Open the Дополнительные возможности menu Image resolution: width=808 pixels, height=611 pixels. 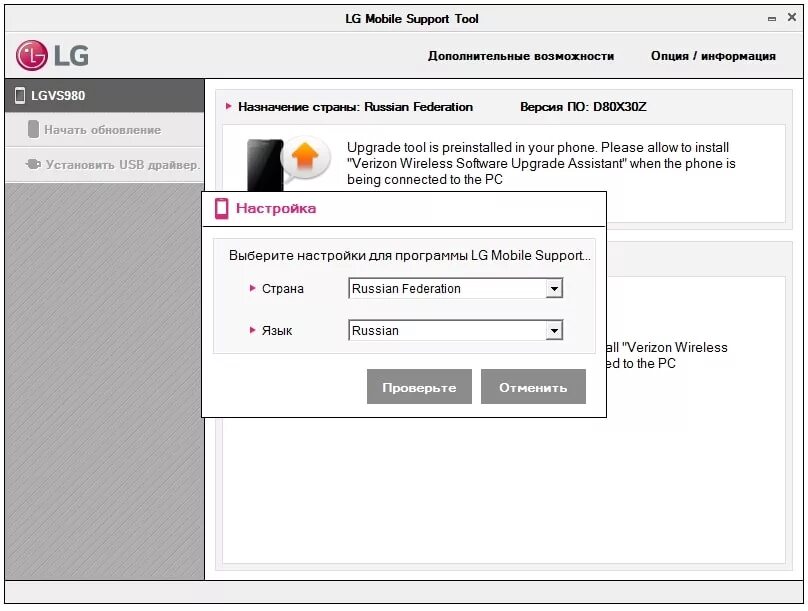tap(521, 56)
